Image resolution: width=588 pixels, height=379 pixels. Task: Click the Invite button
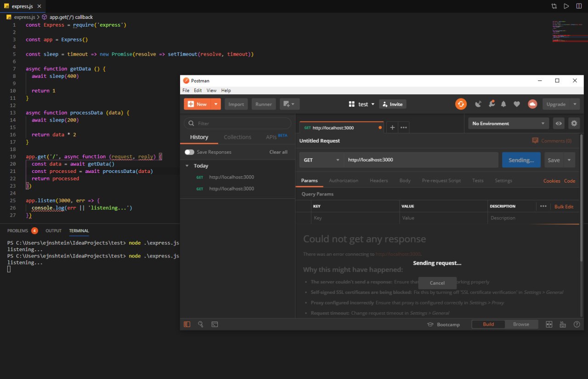392,104
